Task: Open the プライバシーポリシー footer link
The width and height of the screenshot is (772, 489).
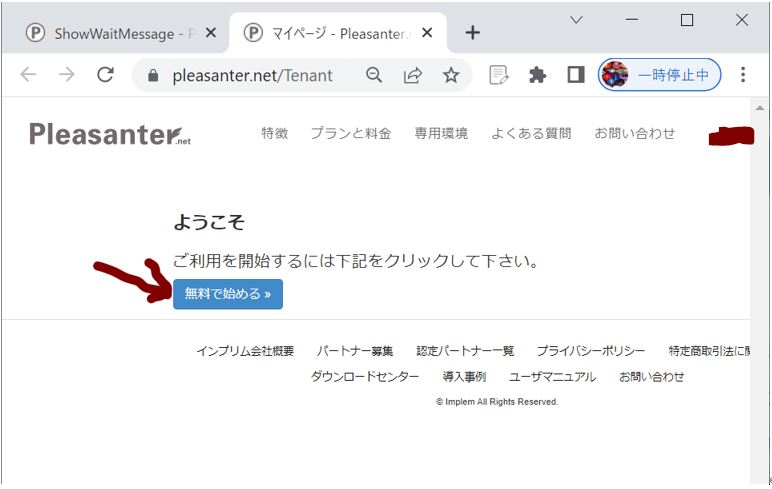Action: coord(591,351)
